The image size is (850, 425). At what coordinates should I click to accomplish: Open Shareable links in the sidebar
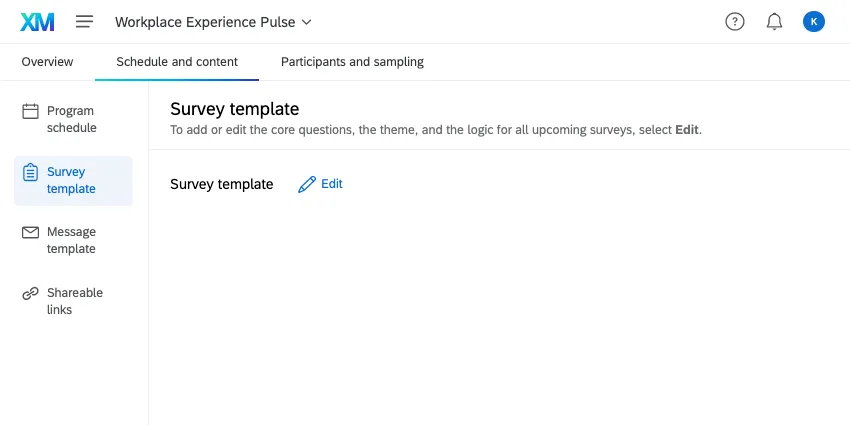[75, 301]
